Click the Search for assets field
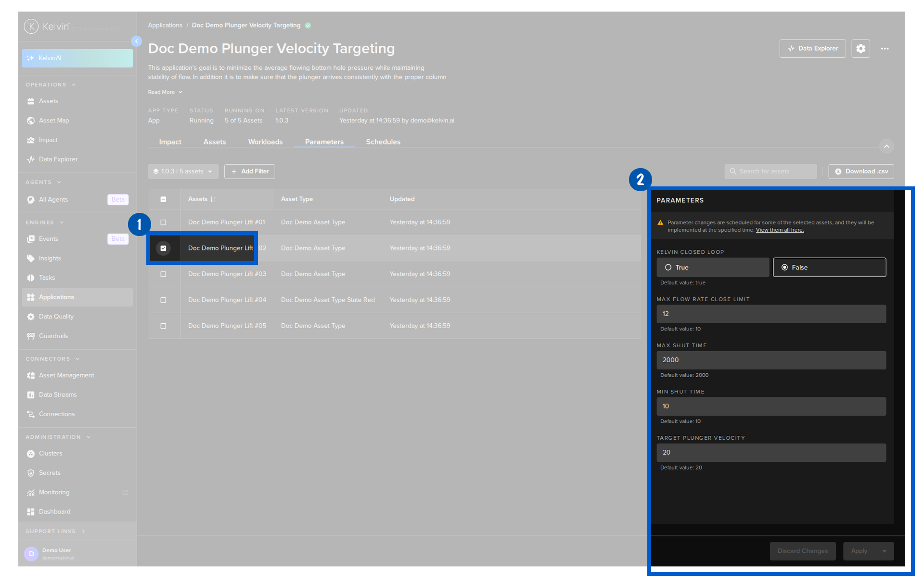Image resolution: width=924 pixels, height=578 pixels. [770, 171]
